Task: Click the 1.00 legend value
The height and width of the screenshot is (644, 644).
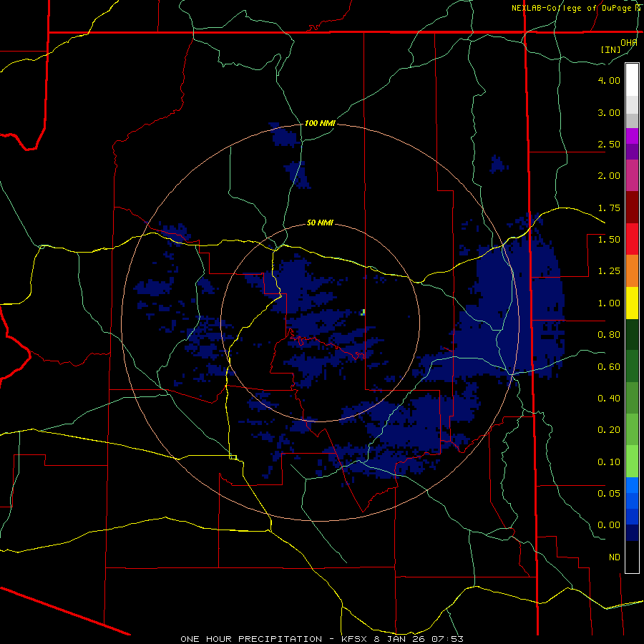Action: click(609, 303)
